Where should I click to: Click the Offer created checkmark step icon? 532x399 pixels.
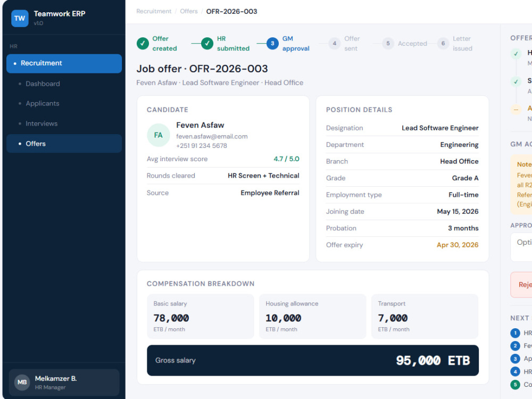[143, 44]
